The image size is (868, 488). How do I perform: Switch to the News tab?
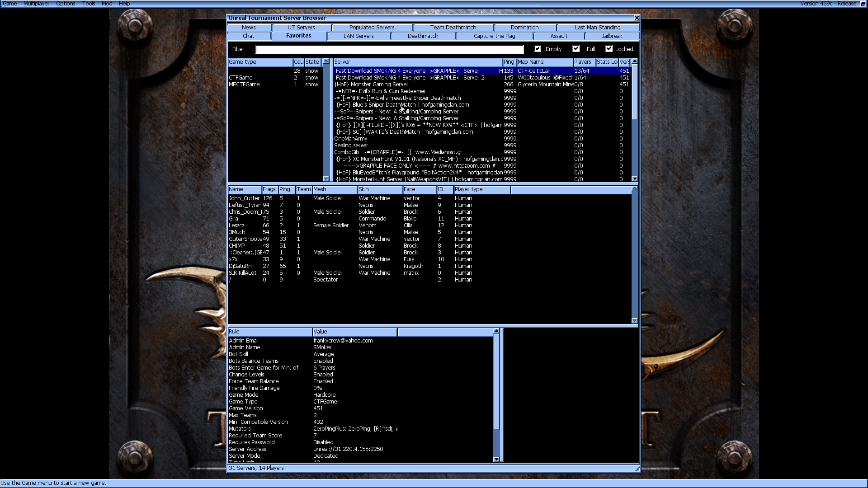pos(249,28)
